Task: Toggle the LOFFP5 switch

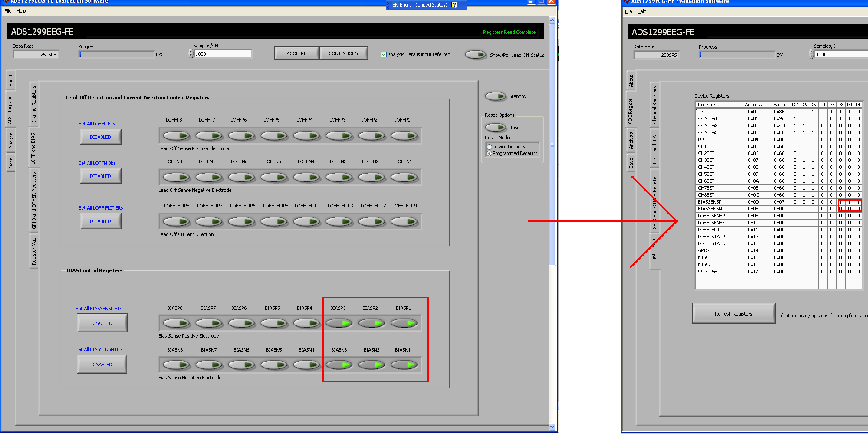Action: tap(274, 136)
